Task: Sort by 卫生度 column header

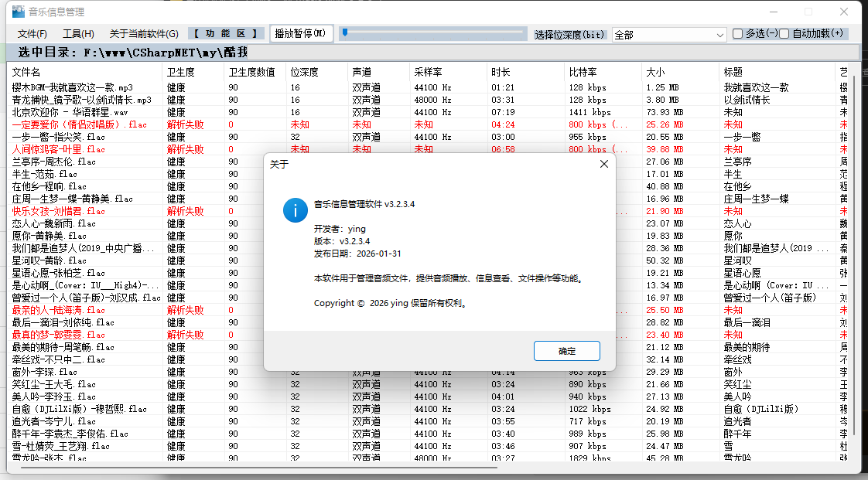Action: tap(193, 72)
